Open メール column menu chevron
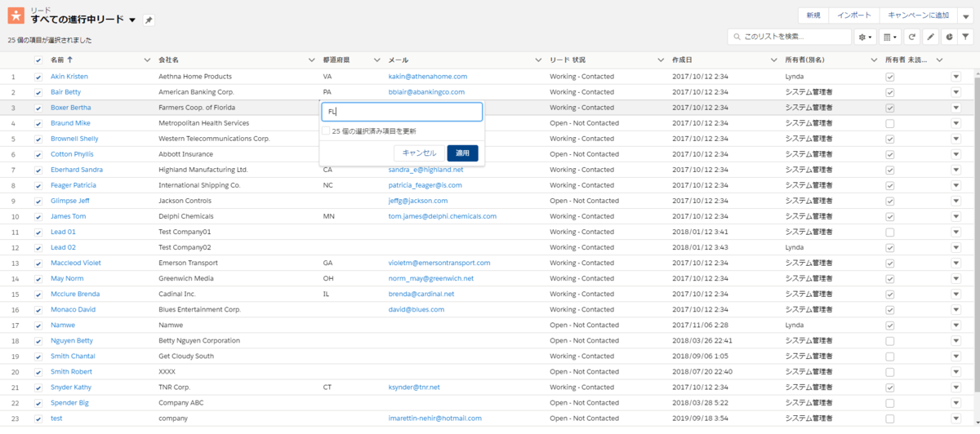The width and height of the screenshot is (980, 434). [539, 60]
